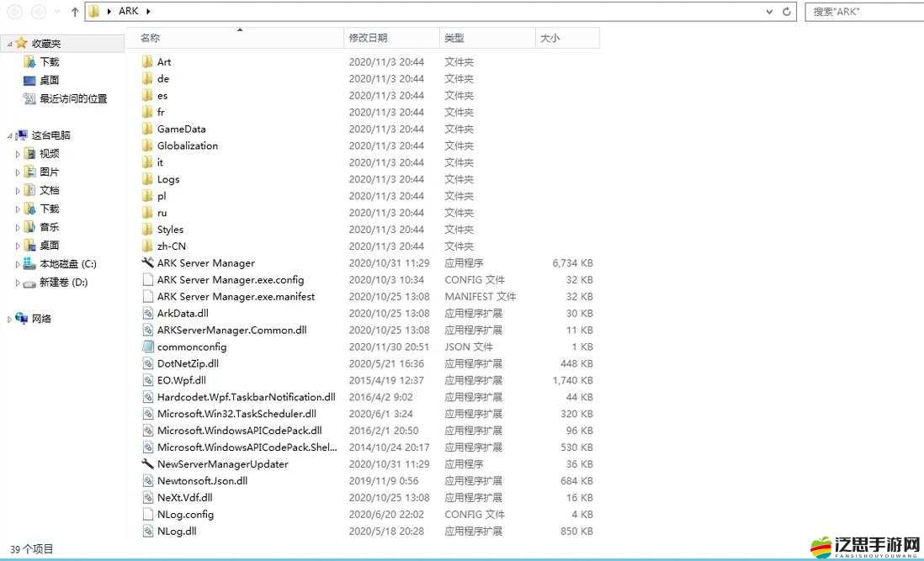This screenshot has width=924, height=561.
Task: Click the 39 个项目 status bar text
Action: coord(31,548)
